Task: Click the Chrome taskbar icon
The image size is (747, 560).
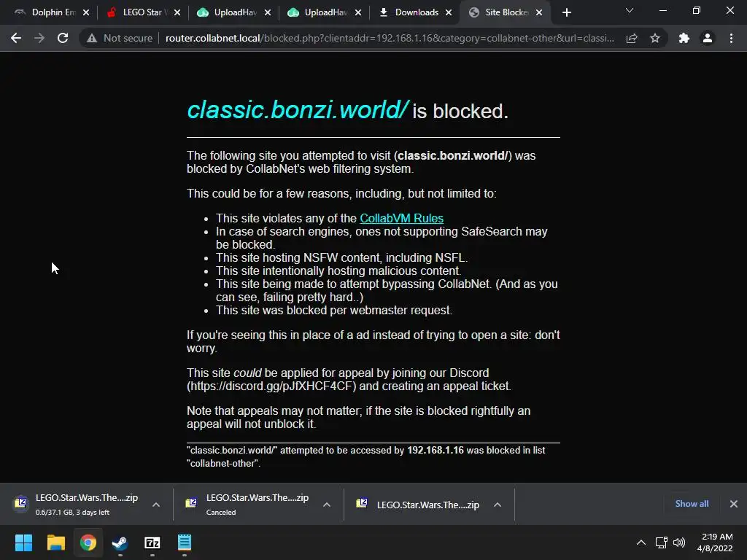Action: click(88, 542)
